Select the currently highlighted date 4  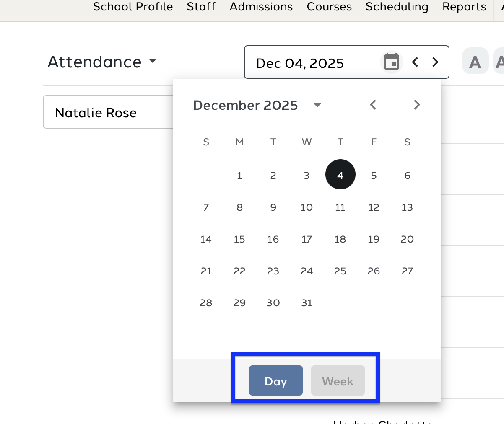[340, 175]
